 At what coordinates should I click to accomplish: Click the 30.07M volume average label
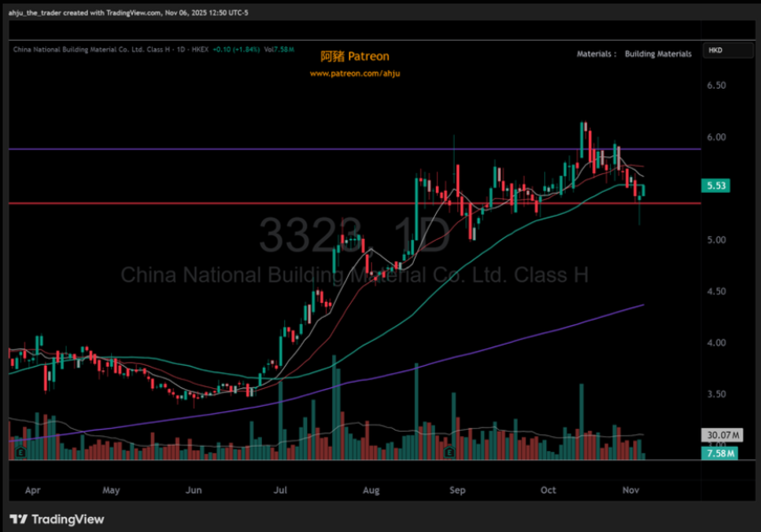coord(722,435)
